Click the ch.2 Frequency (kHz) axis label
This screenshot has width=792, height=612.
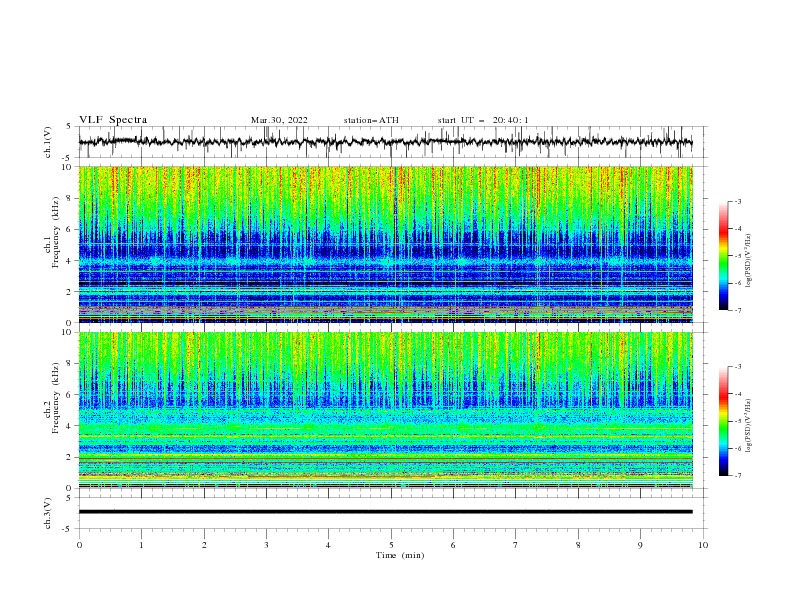point(53,398)
